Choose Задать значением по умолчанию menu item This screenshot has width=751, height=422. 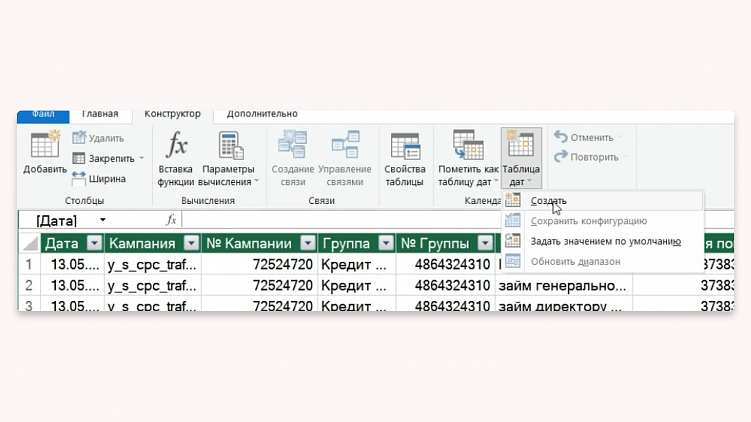(x=603, y=241)
